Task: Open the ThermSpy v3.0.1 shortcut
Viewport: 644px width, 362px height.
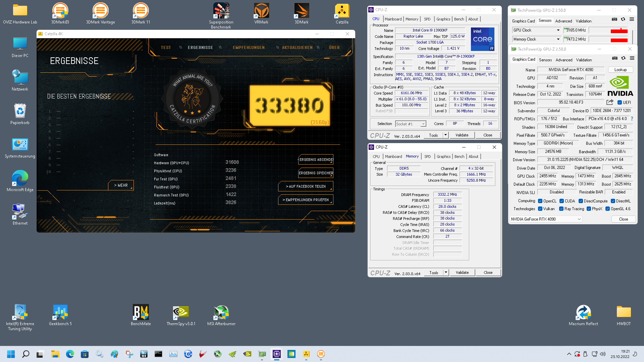Action: click(x=181, y=315)
